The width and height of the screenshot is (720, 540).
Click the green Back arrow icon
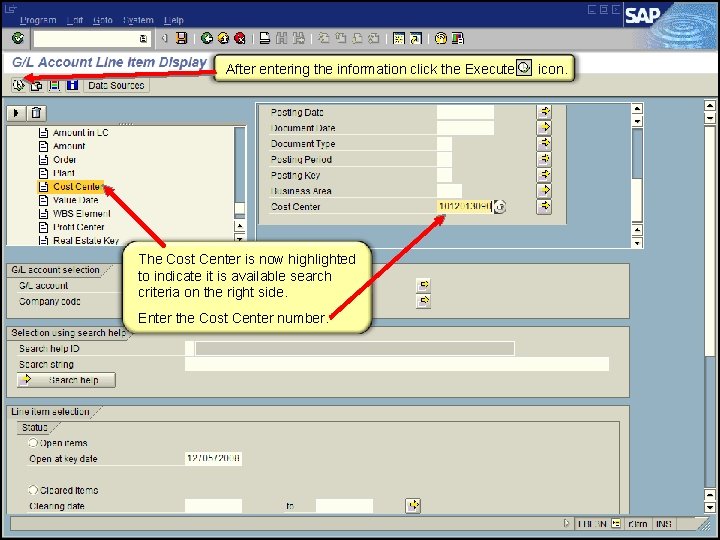pos(207,38)
